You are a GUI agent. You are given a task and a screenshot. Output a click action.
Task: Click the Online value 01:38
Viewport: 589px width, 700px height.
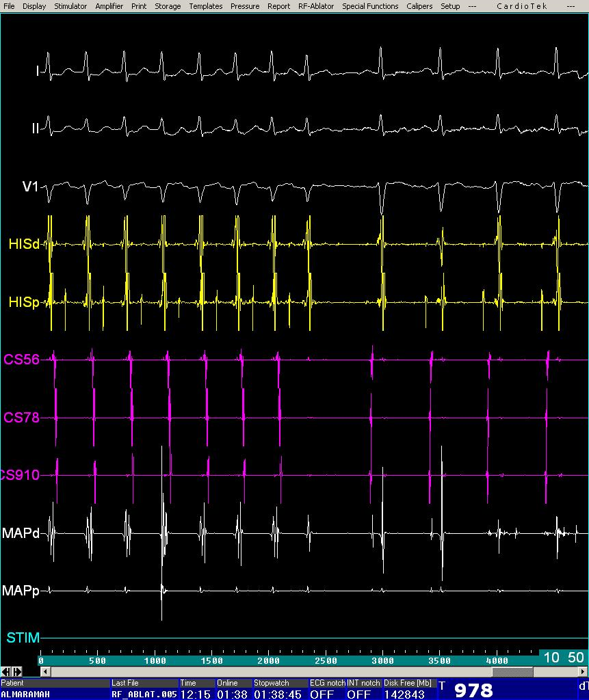pyautogui.click(x=233, y=695)
